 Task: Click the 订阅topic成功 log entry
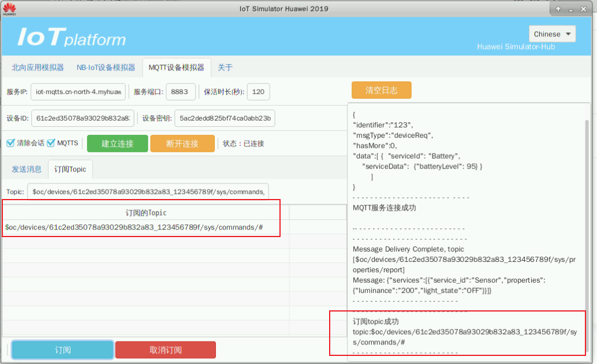coord(376,321)
